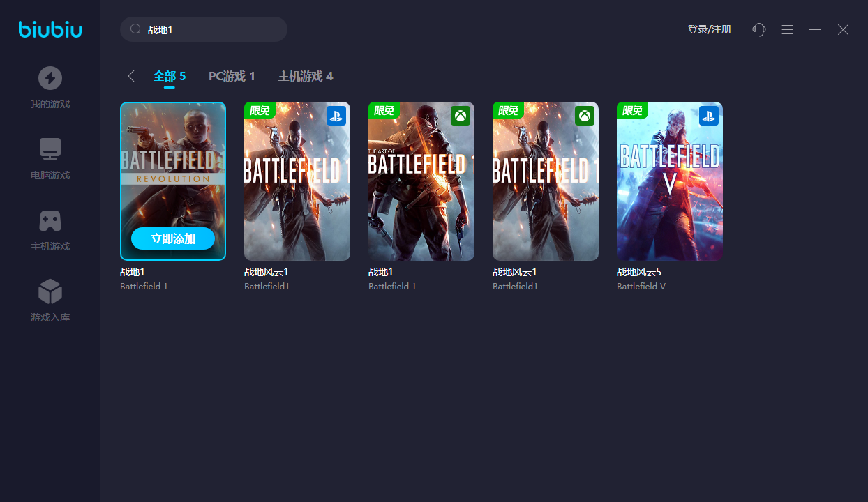Click 限免 tag on first 战地风云1 card
This screenshot has height=502, width=868.
(x=260, y=110)
